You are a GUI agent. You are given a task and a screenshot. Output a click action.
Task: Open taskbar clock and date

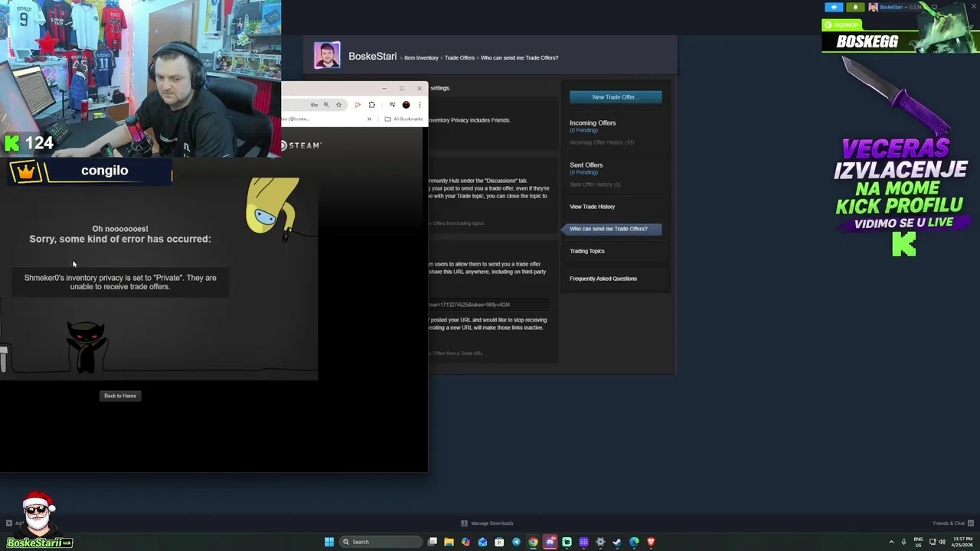pos(962,542)
